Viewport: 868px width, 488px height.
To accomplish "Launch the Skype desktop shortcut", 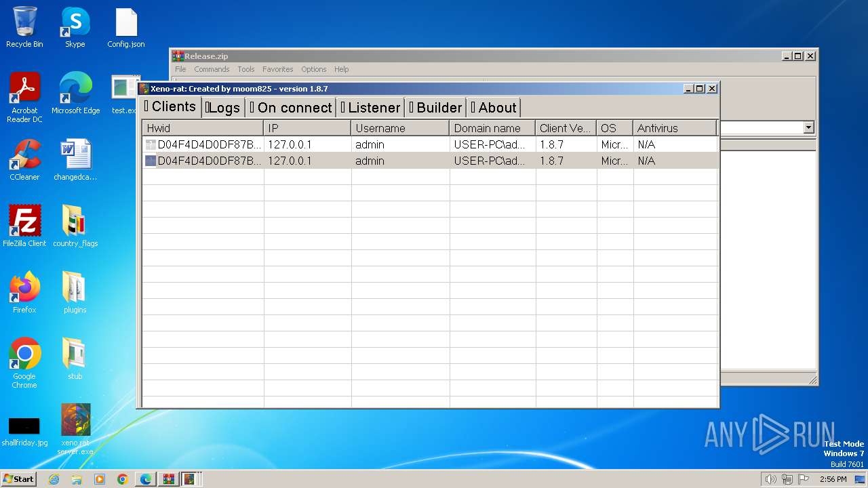I will pos(75,27).
